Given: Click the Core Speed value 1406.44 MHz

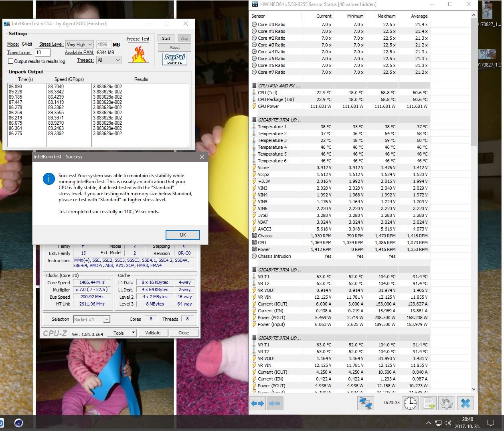Looking at the screenshot, I should [x=92, y=282].
